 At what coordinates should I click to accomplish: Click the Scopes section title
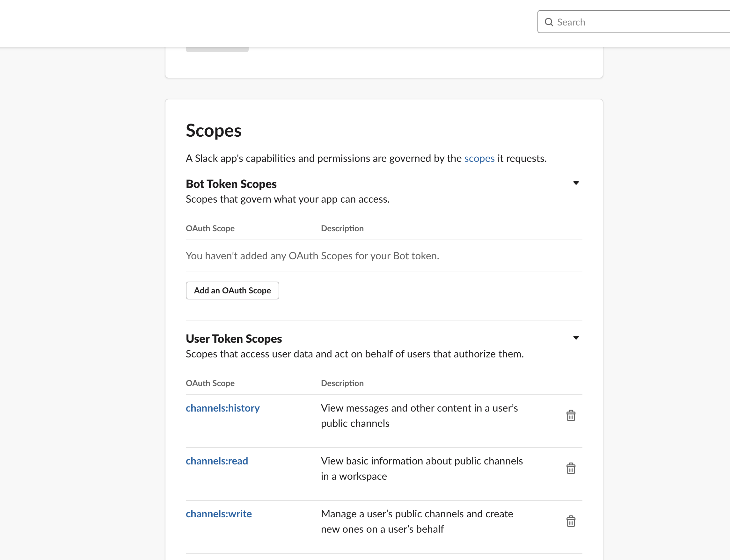(x=214, y=130)
